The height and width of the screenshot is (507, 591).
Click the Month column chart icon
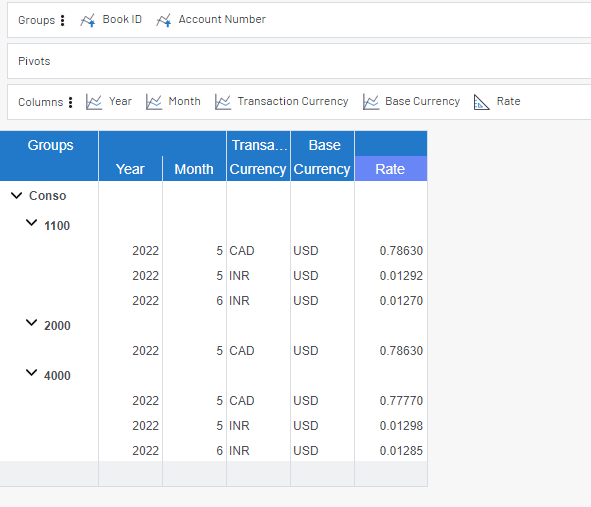point(154,102)
